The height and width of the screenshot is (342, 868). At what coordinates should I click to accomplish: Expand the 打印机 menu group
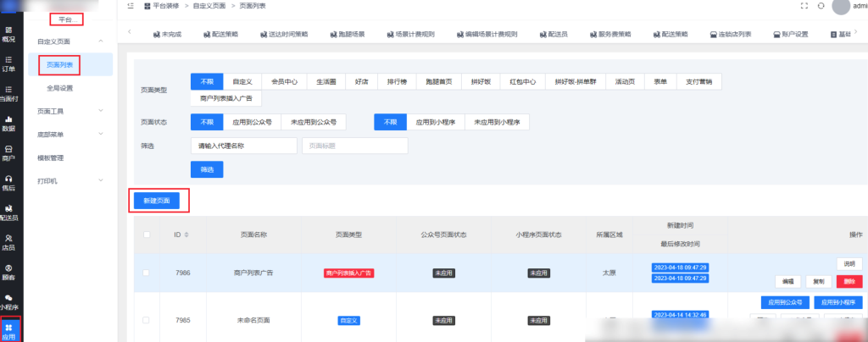(101, 180)
